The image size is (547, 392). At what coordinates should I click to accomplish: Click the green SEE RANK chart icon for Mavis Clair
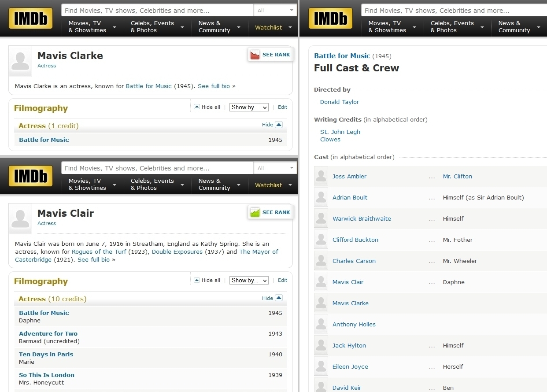255,213
